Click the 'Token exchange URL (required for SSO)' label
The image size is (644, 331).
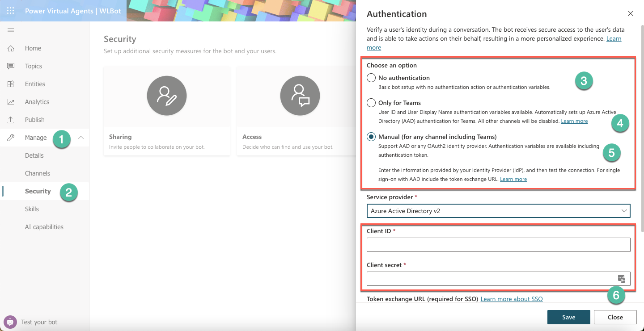[423, 299]
